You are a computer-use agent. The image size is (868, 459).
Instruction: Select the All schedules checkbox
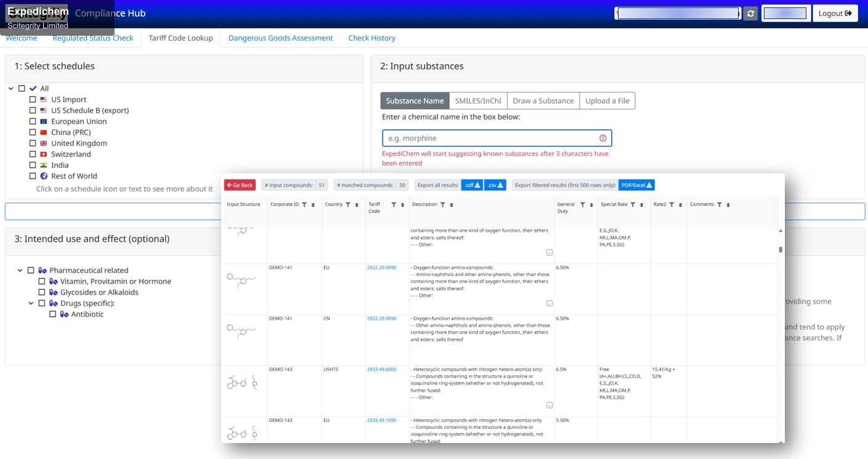click(x=22, y=89)
